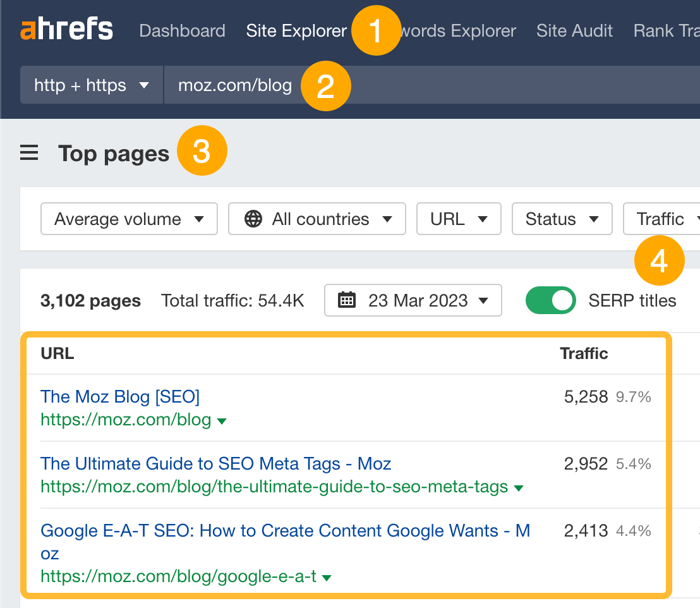This screenshot has height=608, width=700.
Task: Click the moz.com/blog target input field
Action: pyautogui.click(x=235, y=85)
